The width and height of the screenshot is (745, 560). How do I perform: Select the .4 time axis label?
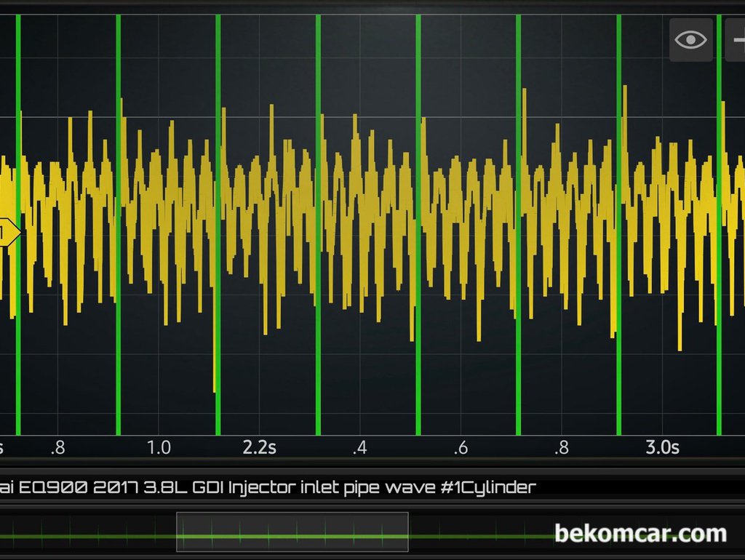[359, 447]
